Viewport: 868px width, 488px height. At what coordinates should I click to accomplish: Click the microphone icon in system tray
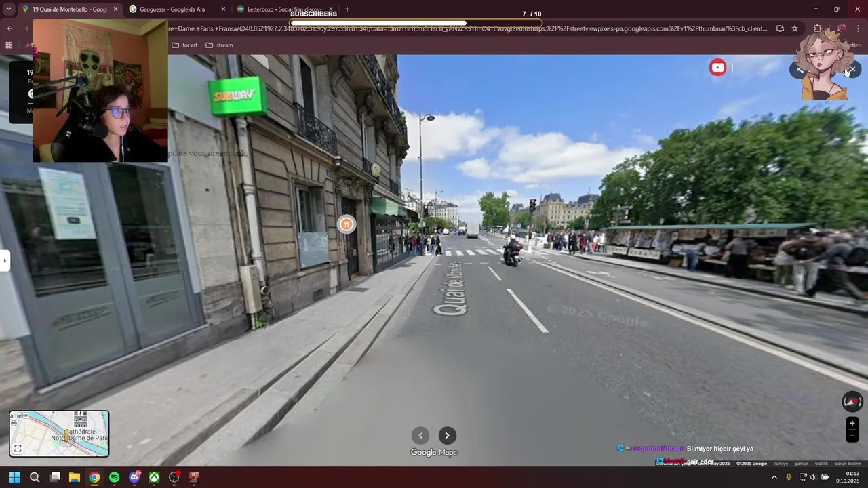coord(789,477)
